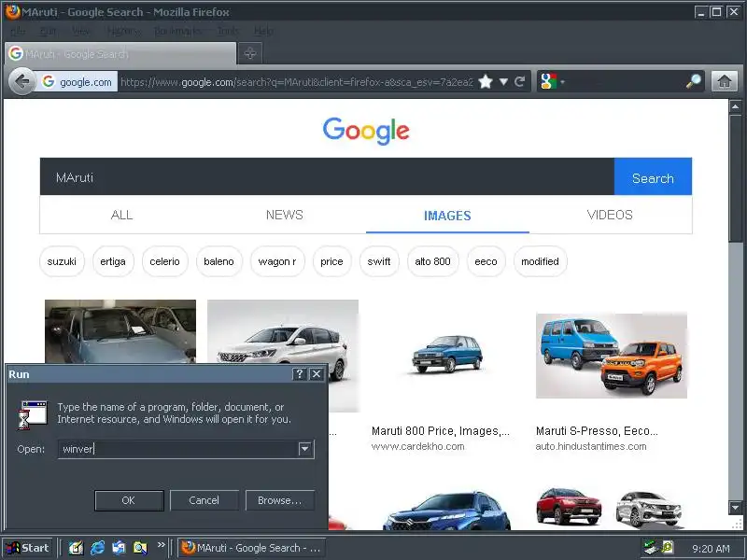The image size is (747, 560).
Task: Select the price suggestion chip
Action: pos(332,261)
